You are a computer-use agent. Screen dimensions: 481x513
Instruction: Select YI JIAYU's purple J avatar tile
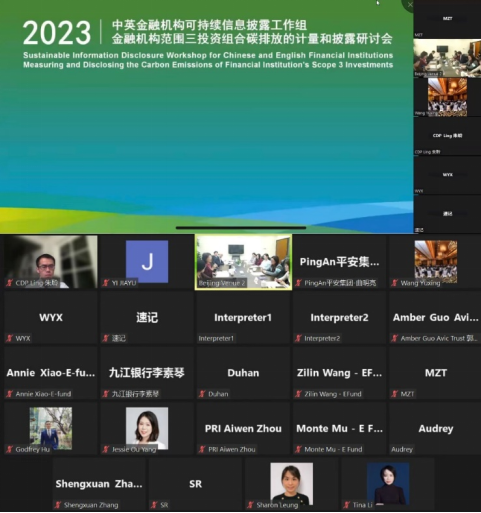[x=147, y=262]
